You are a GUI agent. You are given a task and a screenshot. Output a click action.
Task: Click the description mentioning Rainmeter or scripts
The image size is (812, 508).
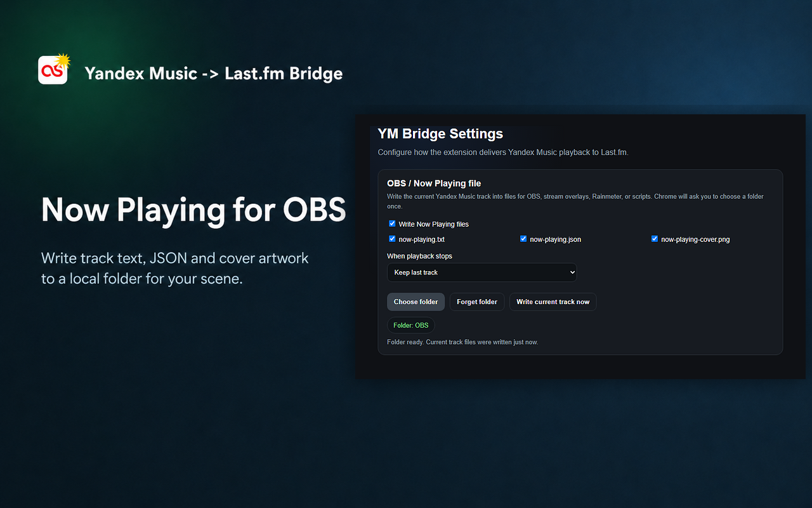click(x=575, y=201)
